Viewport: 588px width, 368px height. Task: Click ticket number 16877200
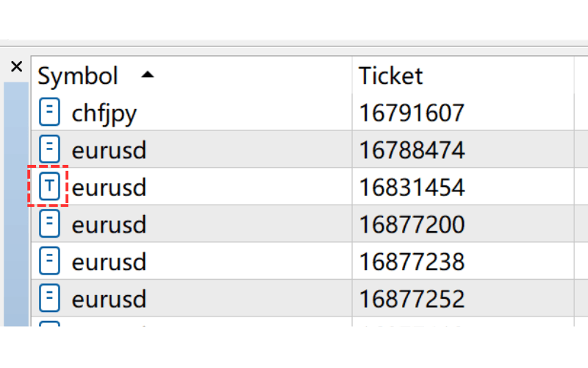click(412, 224)
